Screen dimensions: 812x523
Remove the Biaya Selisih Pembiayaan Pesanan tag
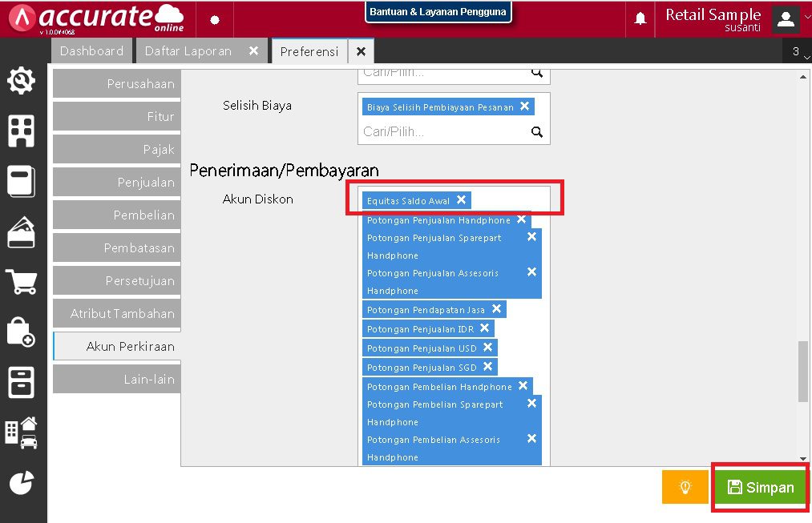pyautogui.click(x=526, y=106)
